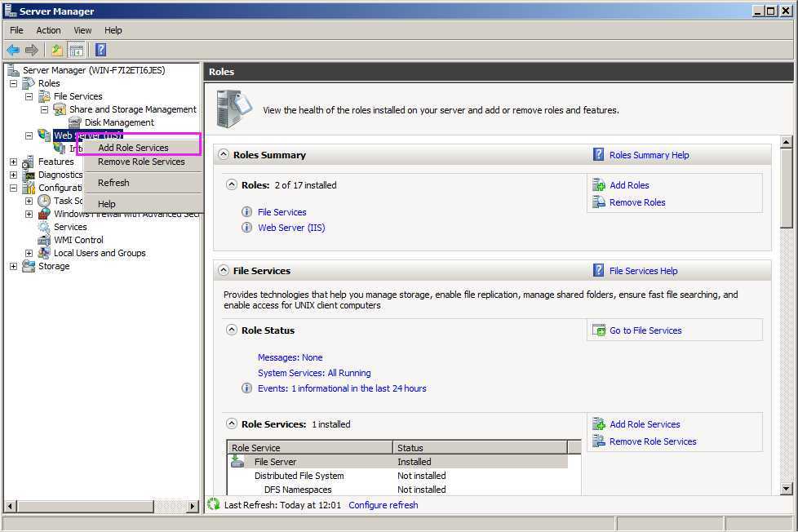Screen dimensions: 798x532
Task: Click the Roles Summary Help icon
Action: [599, 154]
